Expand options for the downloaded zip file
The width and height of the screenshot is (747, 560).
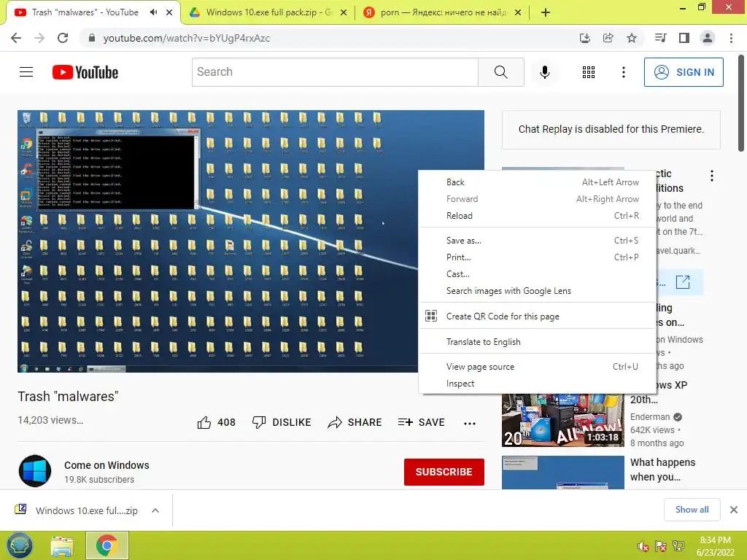155,510
